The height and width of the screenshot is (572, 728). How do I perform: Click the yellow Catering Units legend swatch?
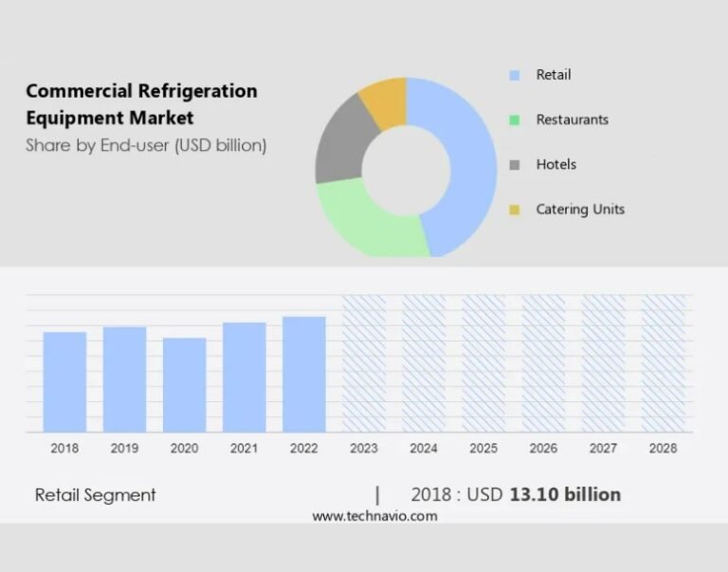pyautogui.click(x=515, y=210)
